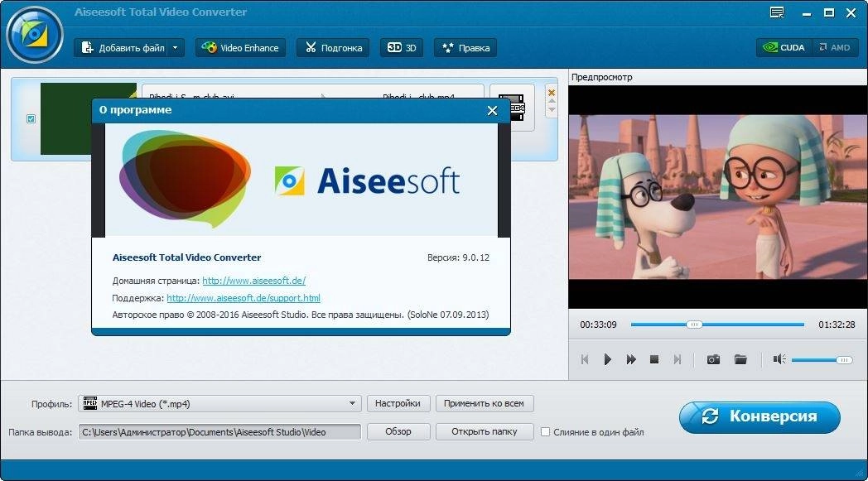The height and width of the screenshot is (481, 868).
Task: Click the Предпросмотр panel label
Action: point(602,77)
